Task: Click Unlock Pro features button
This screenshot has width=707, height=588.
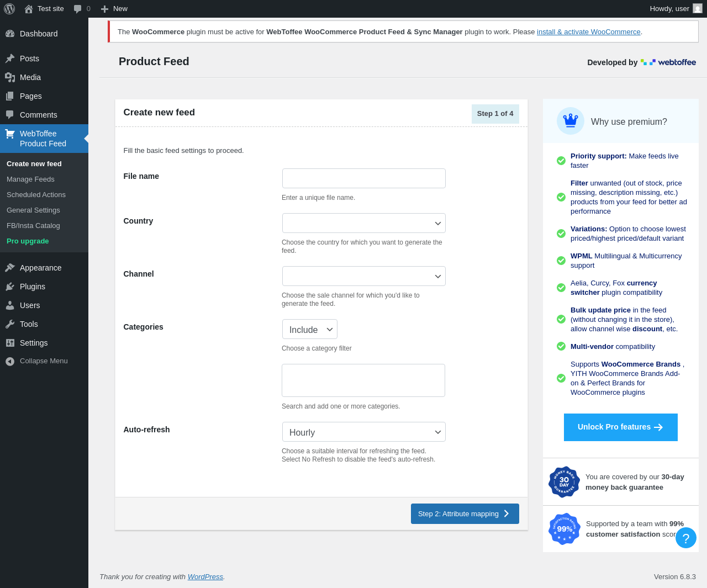Action: pyautogui.click(x=621, y=427)
